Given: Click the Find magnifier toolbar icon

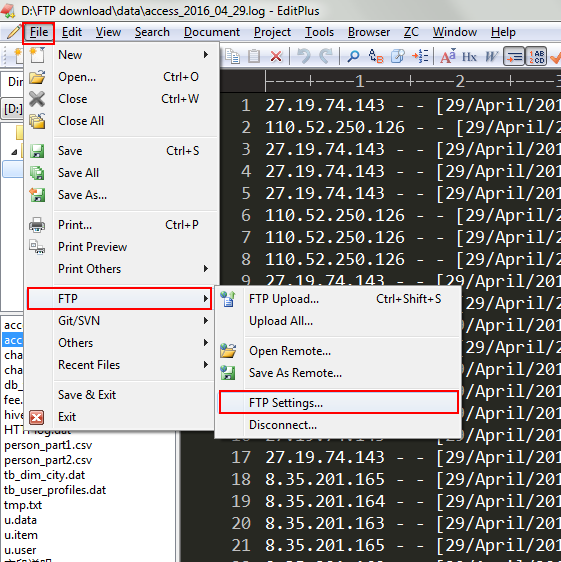Looking at the screenshot, I should pyautogui.click(x=353, y=56).
